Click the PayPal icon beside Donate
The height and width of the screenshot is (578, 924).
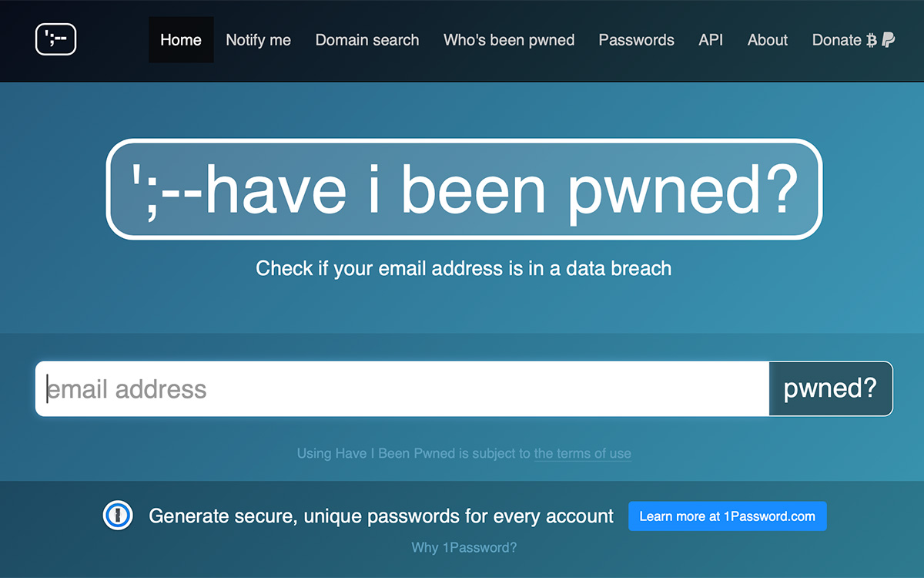(x=888, y=41)
